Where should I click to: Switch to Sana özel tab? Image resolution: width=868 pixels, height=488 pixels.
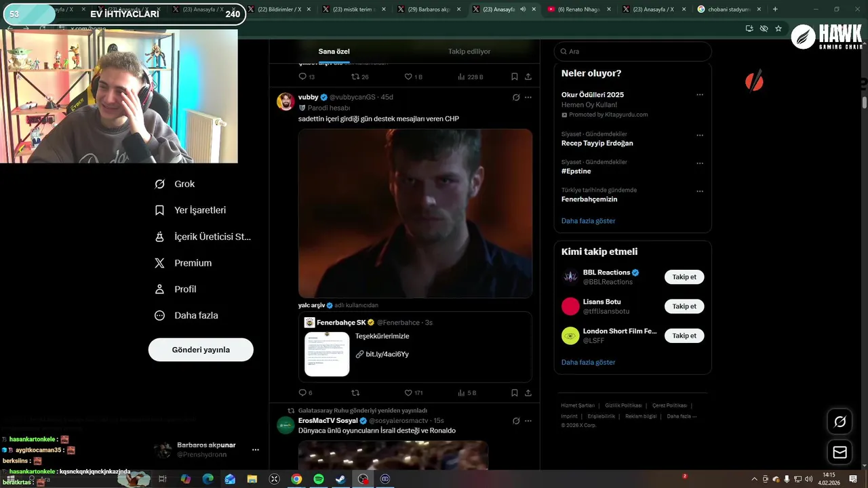pyautogui.click(x=334, y=52)
